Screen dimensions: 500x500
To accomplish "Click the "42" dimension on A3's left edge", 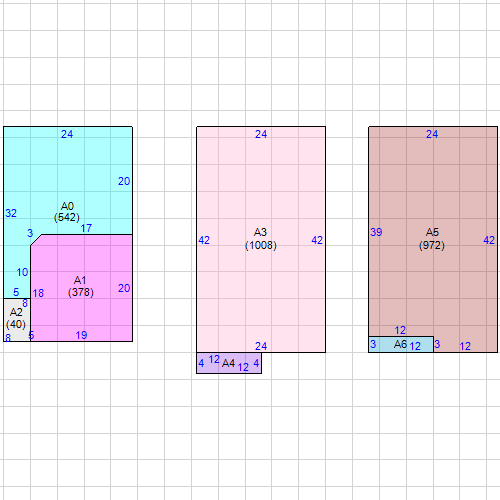I will click(x=204, y=240).
